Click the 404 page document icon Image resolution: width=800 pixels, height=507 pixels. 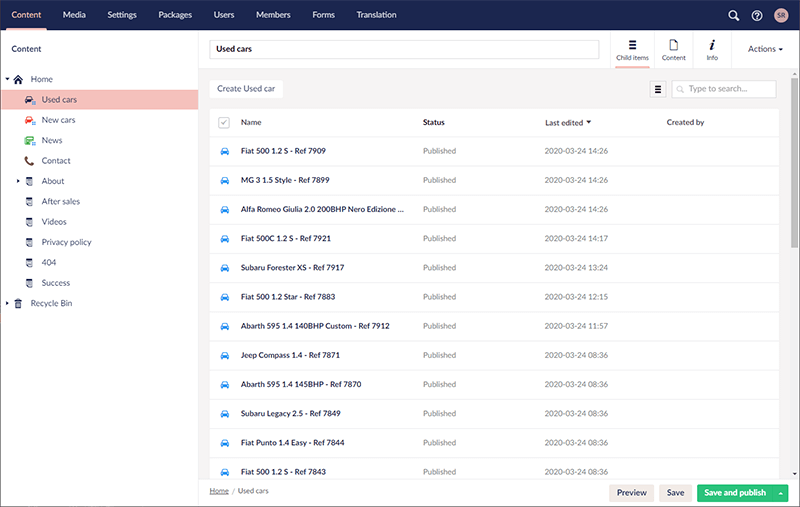click(29, 263)
